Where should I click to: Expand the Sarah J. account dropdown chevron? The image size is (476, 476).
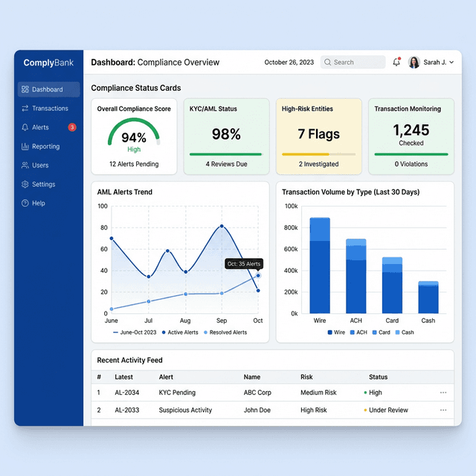click(451, 62)
